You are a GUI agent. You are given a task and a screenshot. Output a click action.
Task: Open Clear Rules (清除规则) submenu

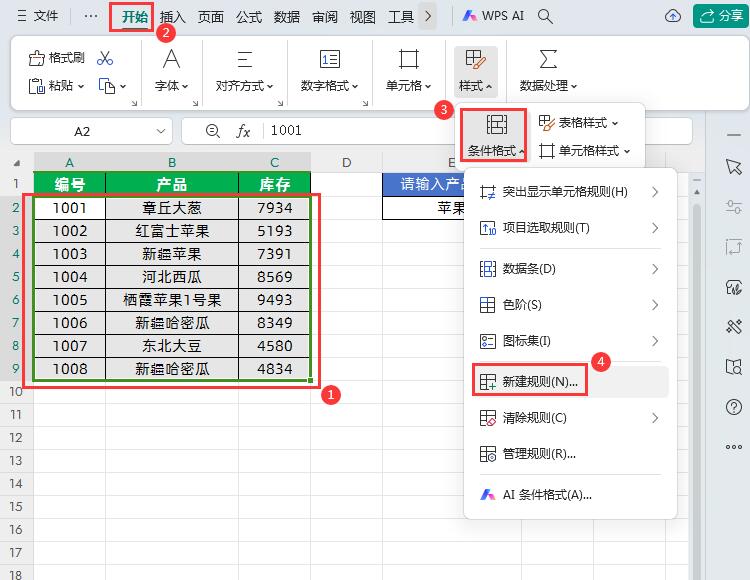pyautogui.click(x=570, y=418)
